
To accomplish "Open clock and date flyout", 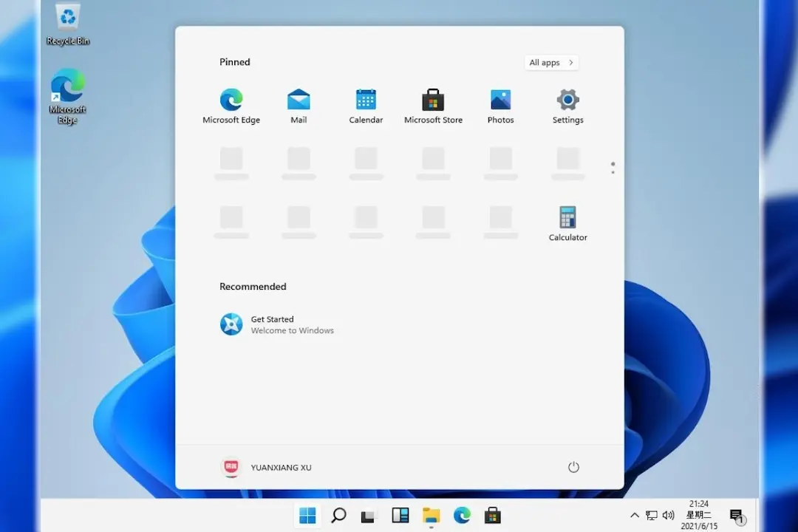I will pos(699,515).
